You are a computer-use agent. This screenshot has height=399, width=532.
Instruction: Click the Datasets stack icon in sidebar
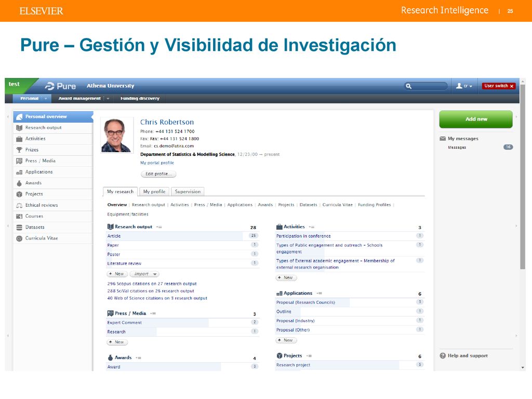pyautogui.click(x=19, y=228)
